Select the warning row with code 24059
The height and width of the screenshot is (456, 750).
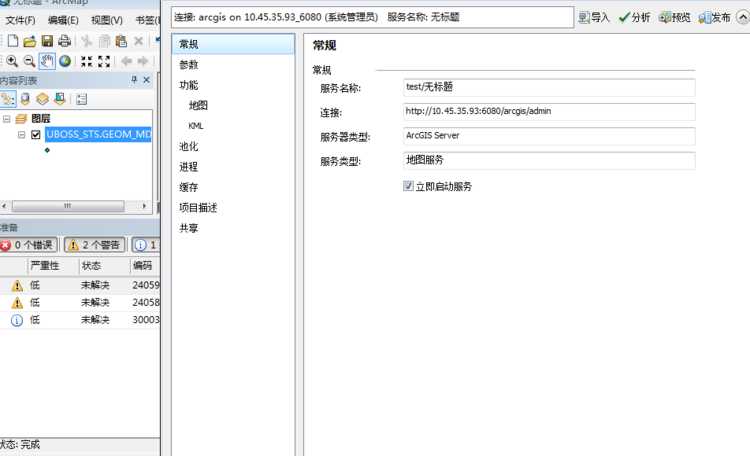[80, 285]
